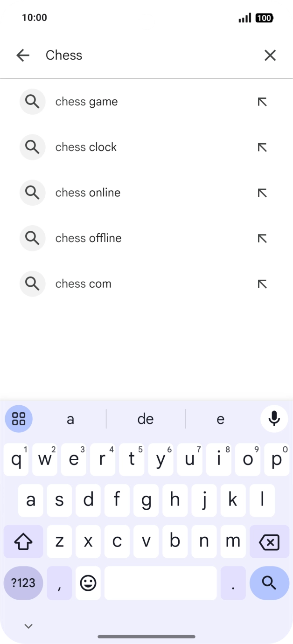Screen dimensions: 293x644
Task: Choose the word suggestion de
Action: (146, 418)
